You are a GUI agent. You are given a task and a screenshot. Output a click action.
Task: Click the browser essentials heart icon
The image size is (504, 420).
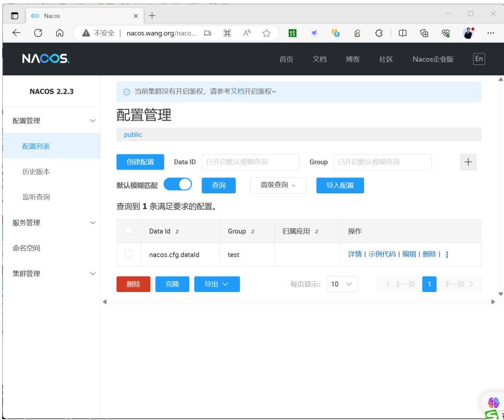[446, 33]
